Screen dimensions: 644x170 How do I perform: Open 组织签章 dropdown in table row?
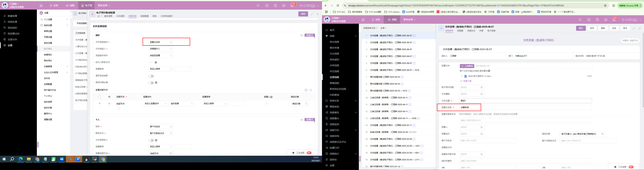(182, 104)
